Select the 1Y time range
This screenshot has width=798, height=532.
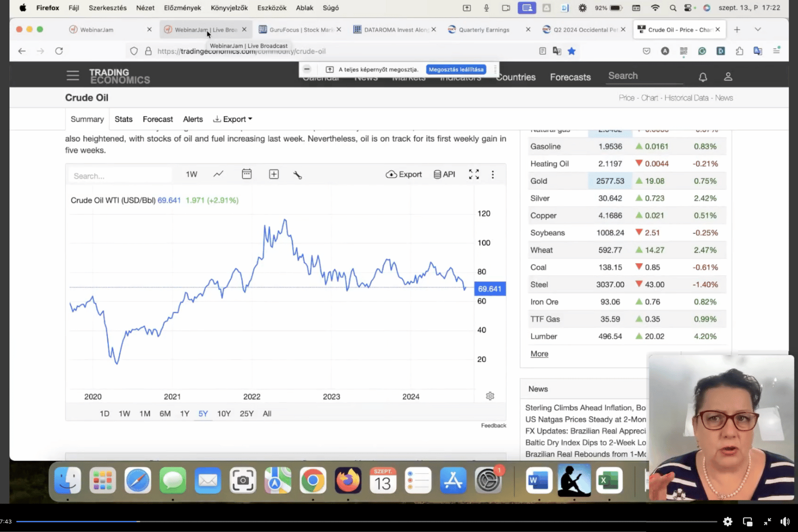[184, 414]
